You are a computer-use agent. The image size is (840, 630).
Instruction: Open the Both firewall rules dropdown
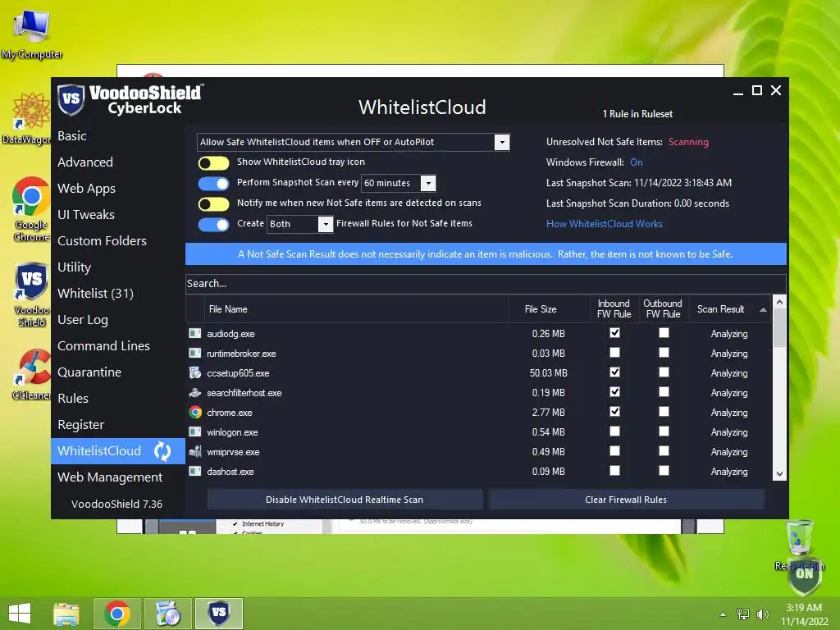[x=325, y=224]
